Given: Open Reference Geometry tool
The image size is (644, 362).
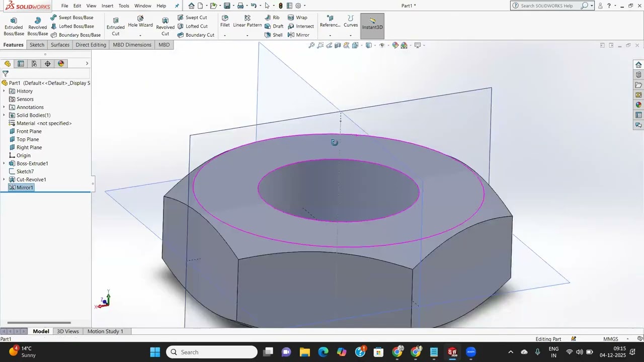Looking at the screenshot, I should click(x=330, y=22).
